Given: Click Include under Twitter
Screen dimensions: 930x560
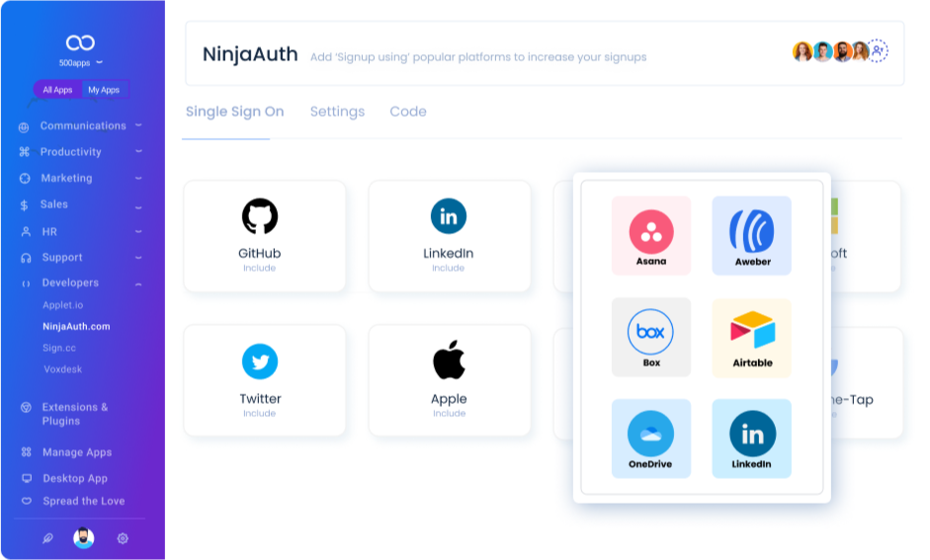Looking at the screenshot, I should 259,413.
